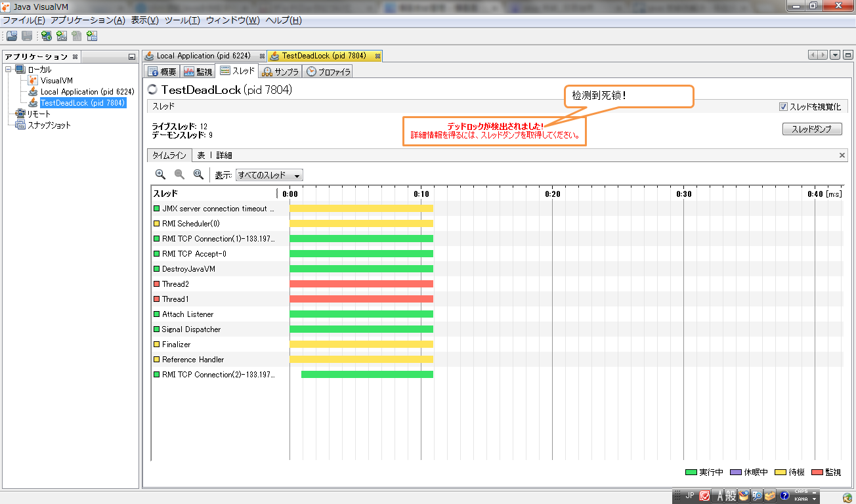Open the アプリケーション(A) menu
This screenshot has height=504, width=856.
click(x=88, y=20)
